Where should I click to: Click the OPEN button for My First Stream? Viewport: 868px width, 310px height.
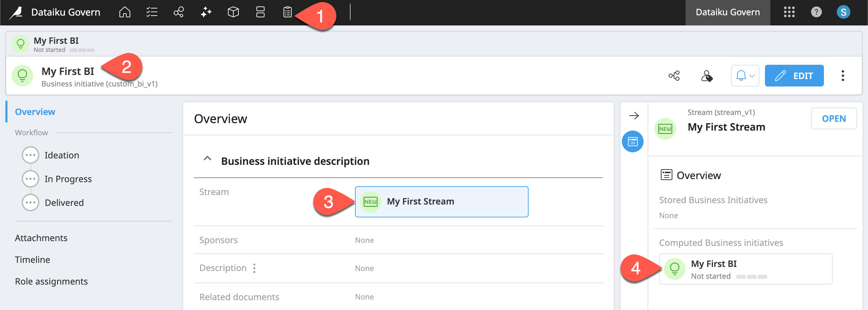pyautogui.click(x=834, y=119)
